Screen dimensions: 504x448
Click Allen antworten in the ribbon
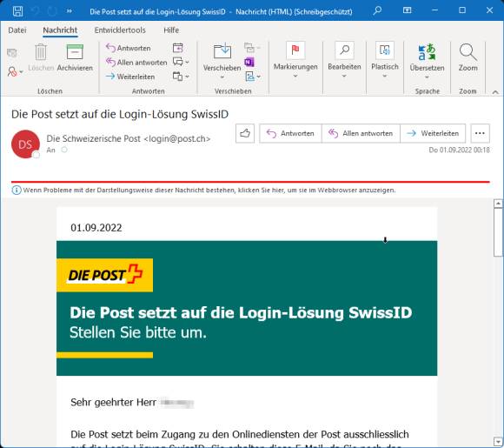[x=136, y=62]
